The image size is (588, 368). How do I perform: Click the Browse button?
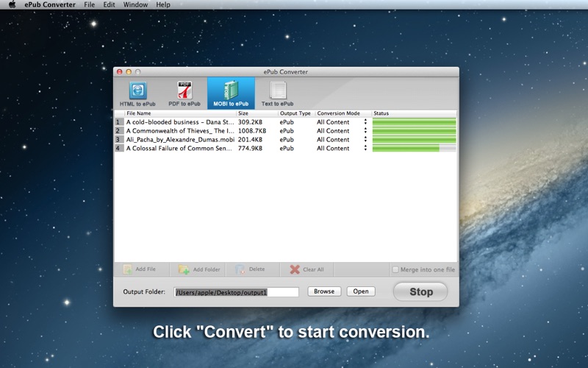point(324,291)
